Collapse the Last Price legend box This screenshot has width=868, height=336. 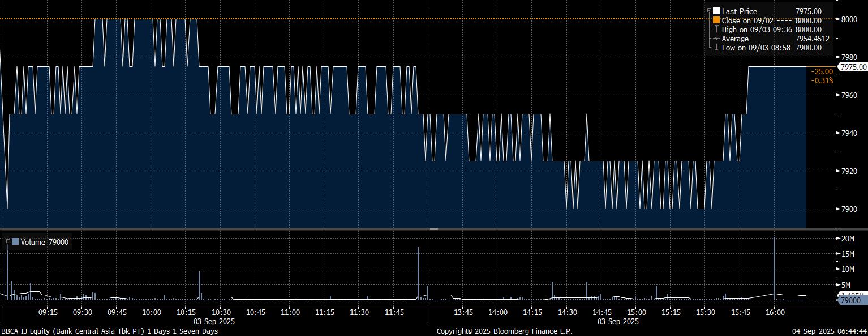709,11
